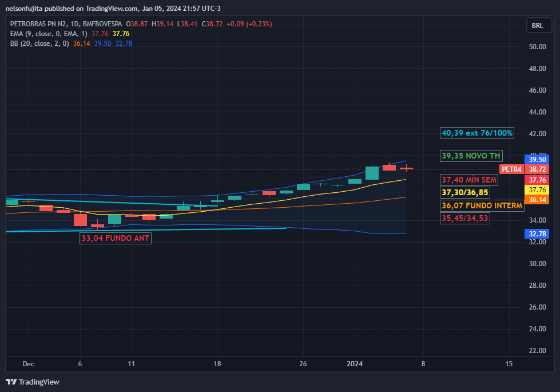
Task: Click the TradingView logo at bottom left
Action: pyautogui.click(x=33, y=382)
